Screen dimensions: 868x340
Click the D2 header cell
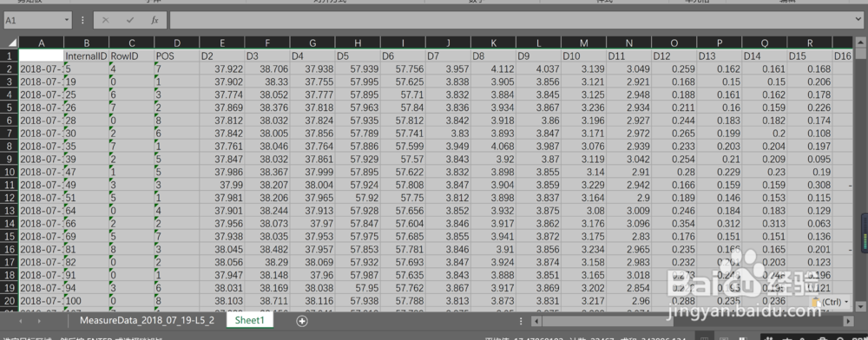[x=222, y=56]
